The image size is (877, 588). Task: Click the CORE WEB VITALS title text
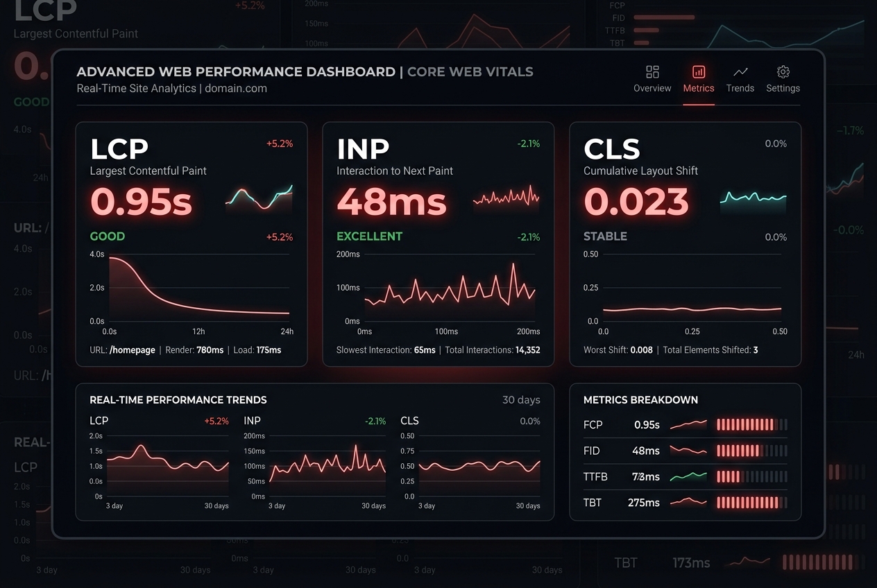coord(470,71)
